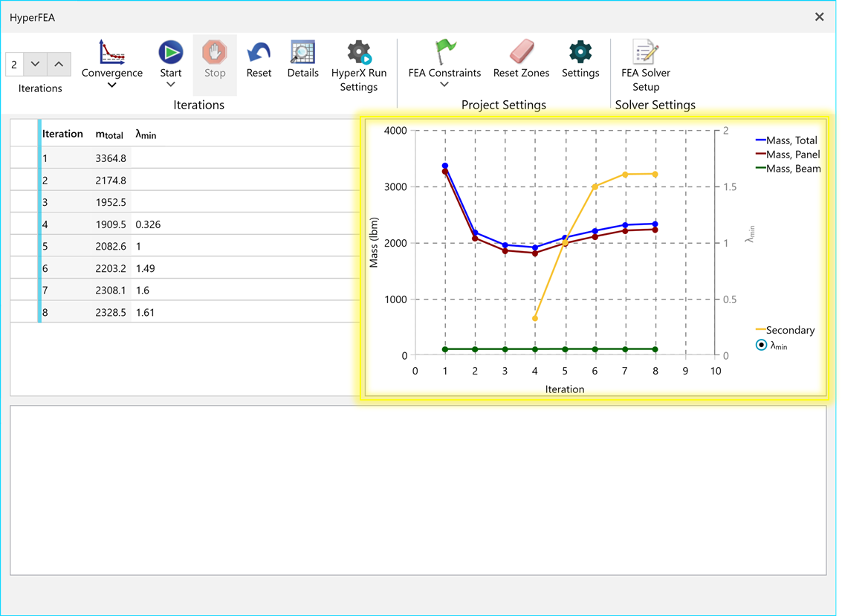842x616 pixels.
Task: Expand the Convergence dropdown arrow
Action: click(x=111, y=85)
